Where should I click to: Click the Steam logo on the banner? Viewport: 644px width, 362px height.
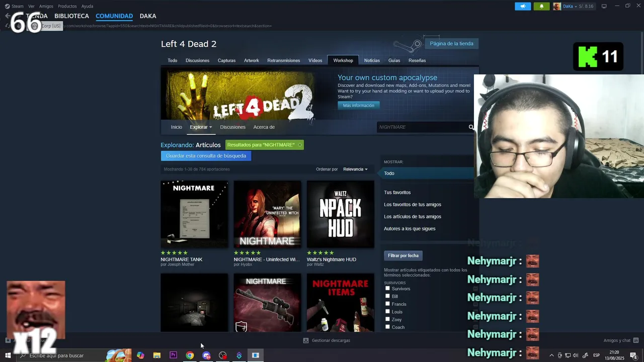(x=408, y=46)
